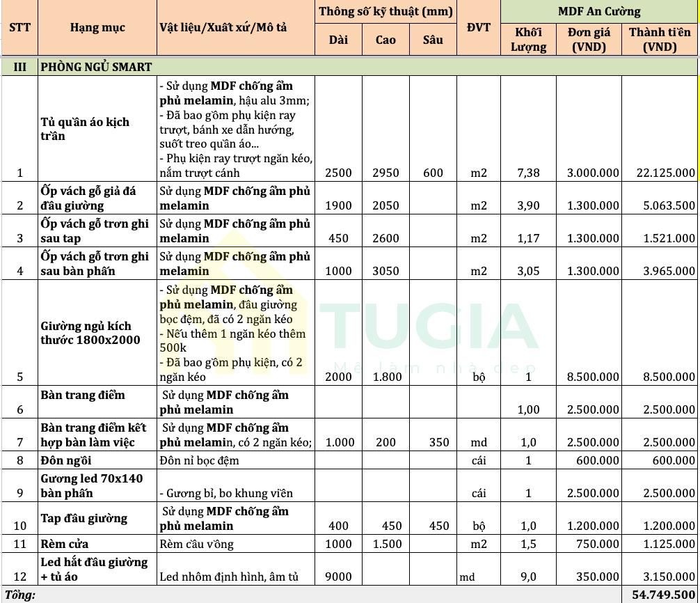Click the "Dài" sub-header cell
The image size is (700, 603).
click(x=338, y=40)
